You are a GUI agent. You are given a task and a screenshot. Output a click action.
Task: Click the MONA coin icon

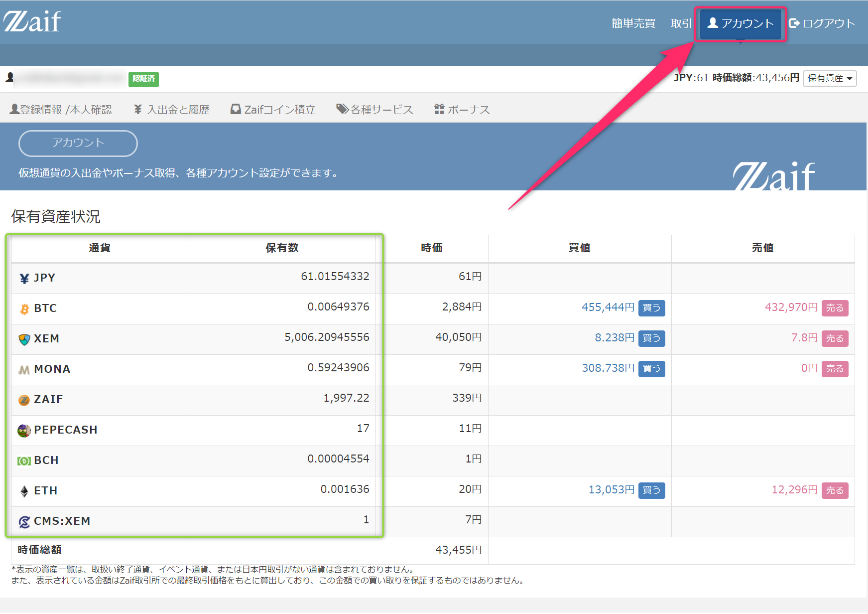click(24, 370)
